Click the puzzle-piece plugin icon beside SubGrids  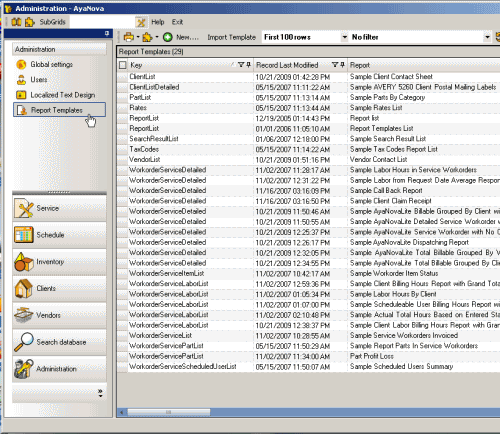point(30,22)
